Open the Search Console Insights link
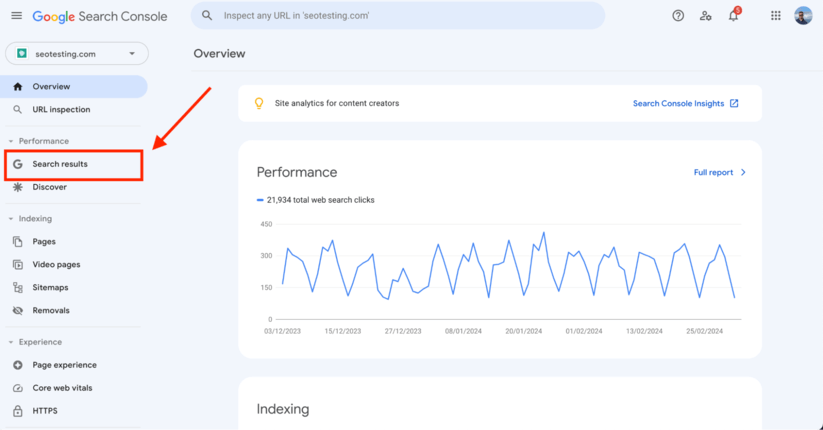 tap(685, 103)
